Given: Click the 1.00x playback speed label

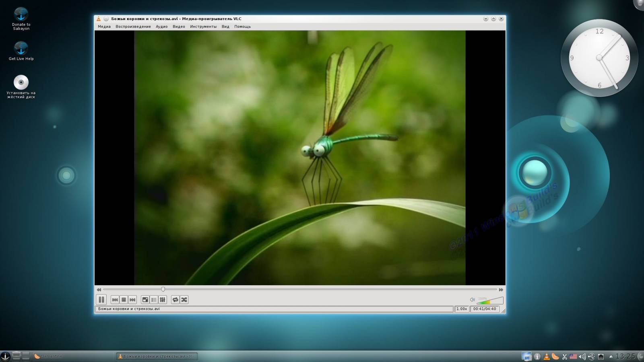Looking at the screenshot, I should coord(462,309).
